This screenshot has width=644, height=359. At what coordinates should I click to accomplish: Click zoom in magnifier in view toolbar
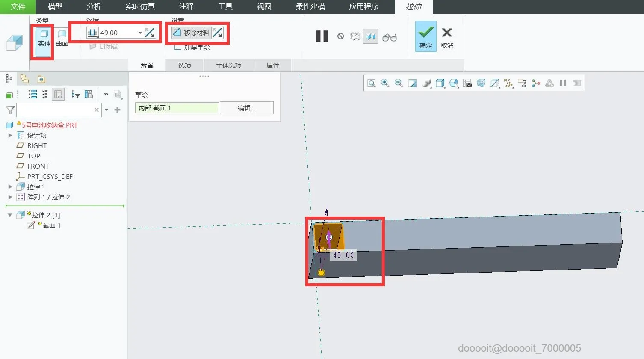[385, 83]
